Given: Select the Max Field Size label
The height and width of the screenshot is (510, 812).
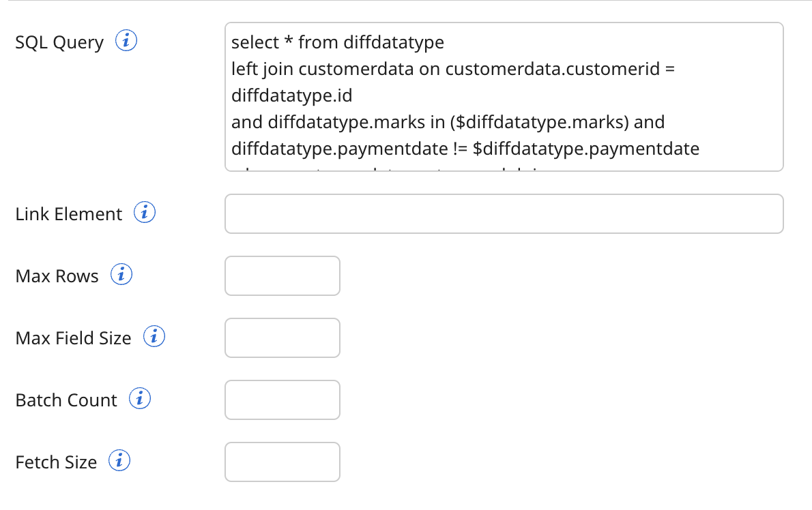Looking at the screenshot, I should click(74, 337).
